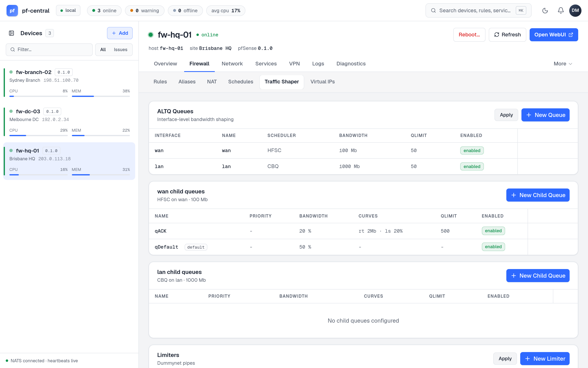Click the avg cpu 17% pill

click(x=226, y=10)
